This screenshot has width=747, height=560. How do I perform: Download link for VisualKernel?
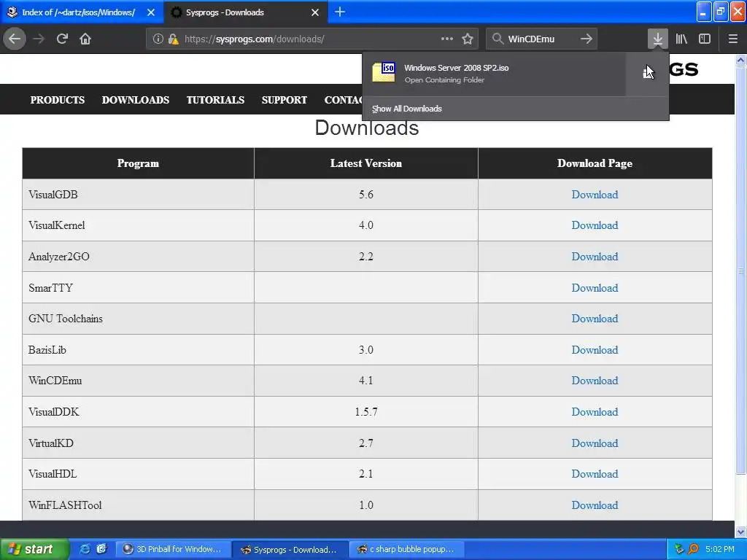595,225
